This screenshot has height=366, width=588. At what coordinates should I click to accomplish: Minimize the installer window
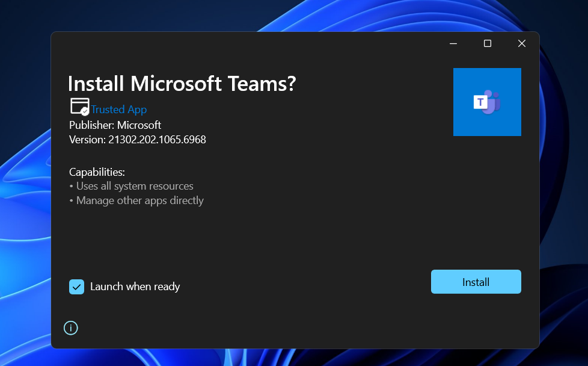(453, 43)
